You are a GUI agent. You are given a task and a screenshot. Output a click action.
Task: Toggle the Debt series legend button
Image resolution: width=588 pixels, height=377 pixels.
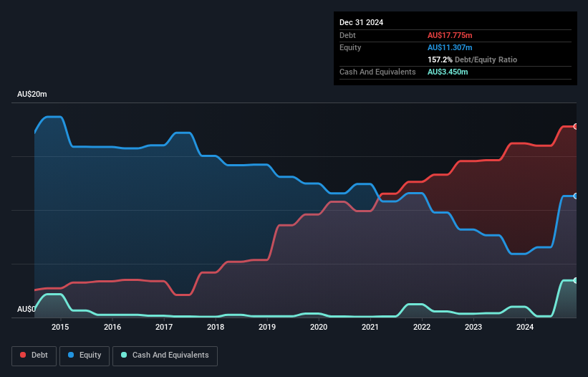[34, 355]
